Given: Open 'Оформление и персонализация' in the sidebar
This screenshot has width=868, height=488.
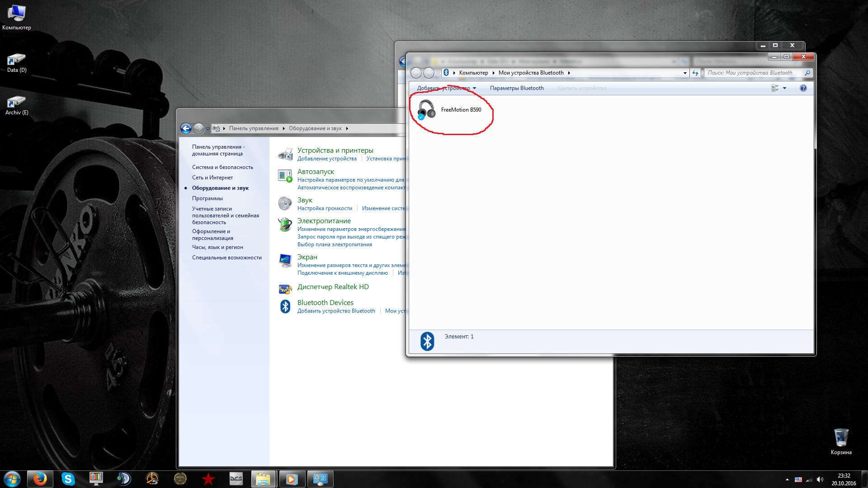Looking at the screenshot, I should click(212, 235).
